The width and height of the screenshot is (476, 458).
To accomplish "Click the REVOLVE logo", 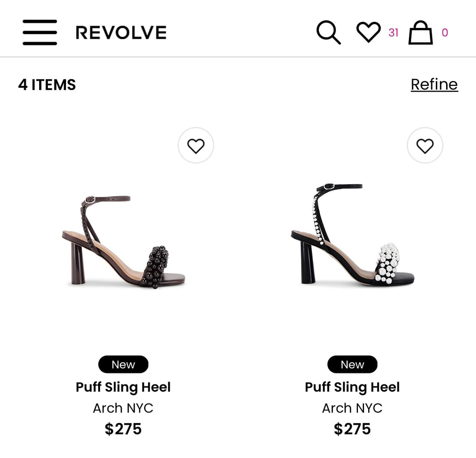I will tap(121, 33).
